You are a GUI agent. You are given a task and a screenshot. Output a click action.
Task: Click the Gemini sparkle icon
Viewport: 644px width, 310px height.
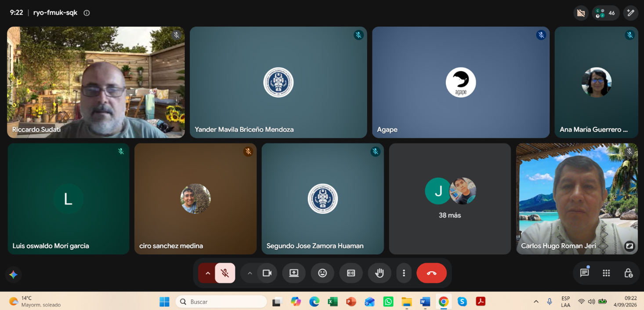pos(13,274)
